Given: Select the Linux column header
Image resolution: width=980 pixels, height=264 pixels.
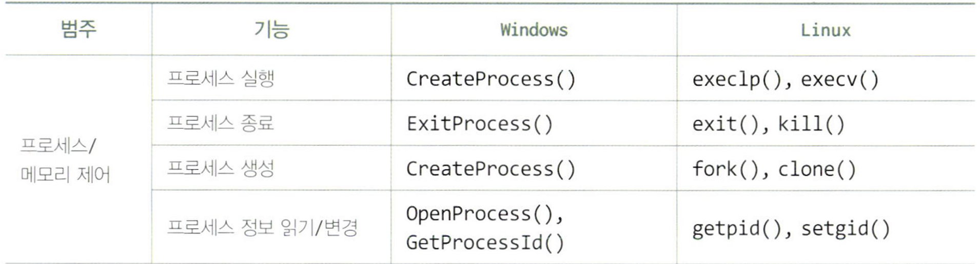Looking at the screenshot, I should (825, 30).
